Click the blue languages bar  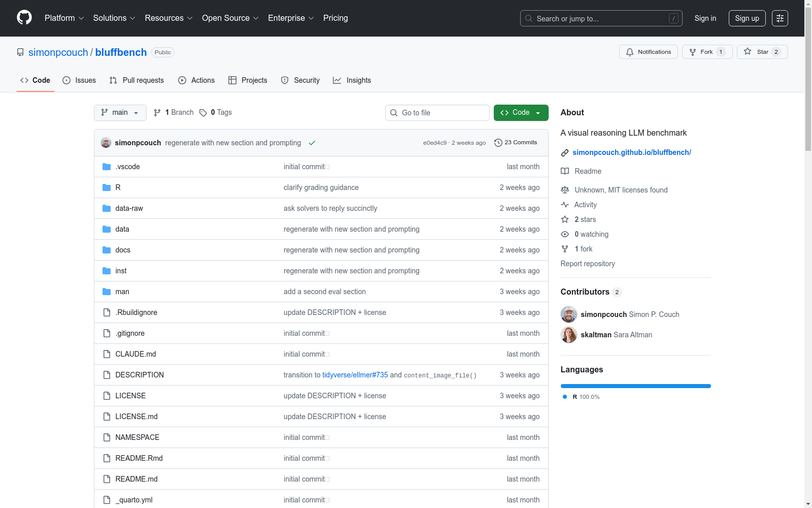[x=636, y=386]
